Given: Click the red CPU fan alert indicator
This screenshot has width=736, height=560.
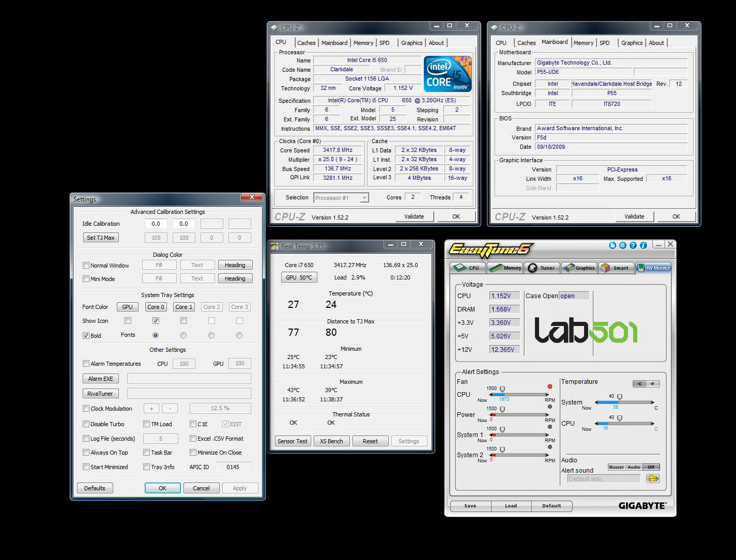Looking at the screenshot, I should (x=549, y=386).
